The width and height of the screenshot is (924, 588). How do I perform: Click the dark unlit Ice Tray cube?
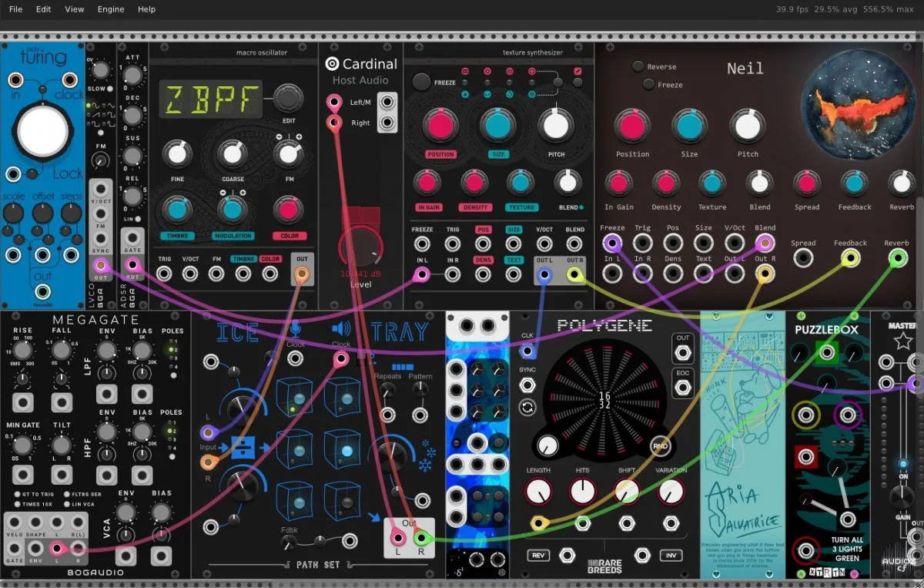[x=343, y=502]
